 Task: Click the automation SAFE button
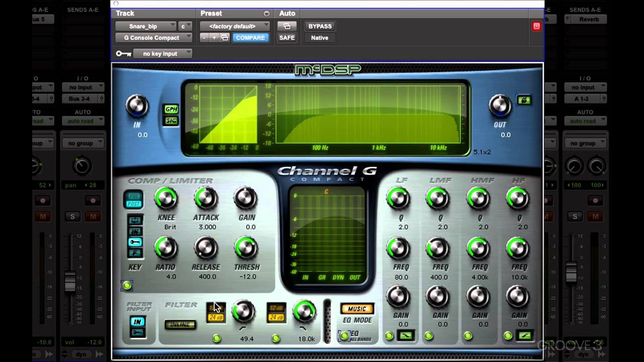point(287,38)
